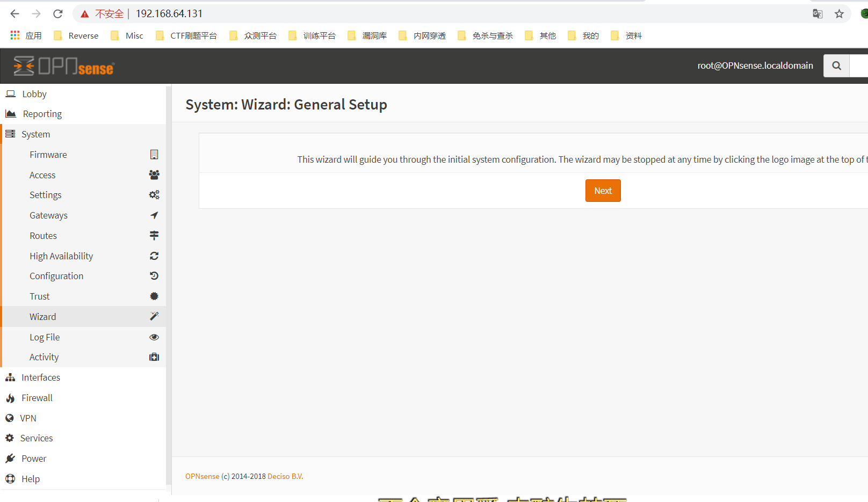The height and width of the screenshot is (502, 868).
Task: Click the Gateways arrow icon
Action: pyautogui.click(x=154, y=215)
